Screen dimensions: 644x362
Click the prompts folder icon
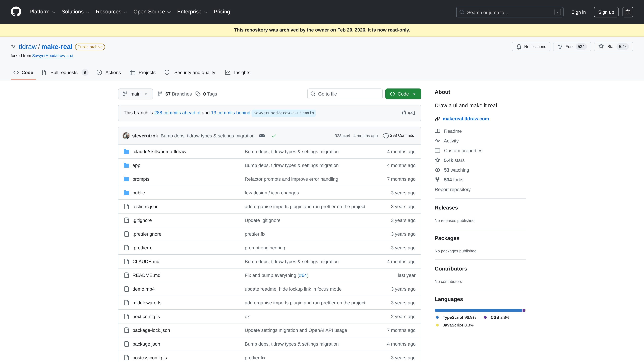[x=126, y=179]
